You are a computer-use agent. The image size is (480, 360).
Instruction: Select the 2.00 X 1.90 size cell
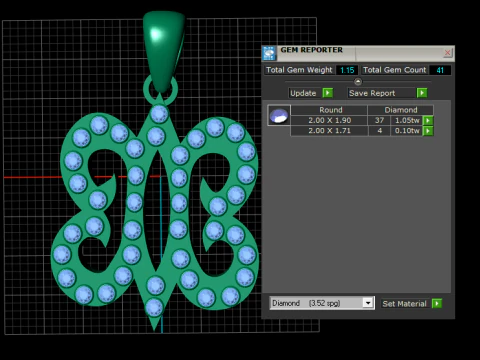[x=329, y=120]
